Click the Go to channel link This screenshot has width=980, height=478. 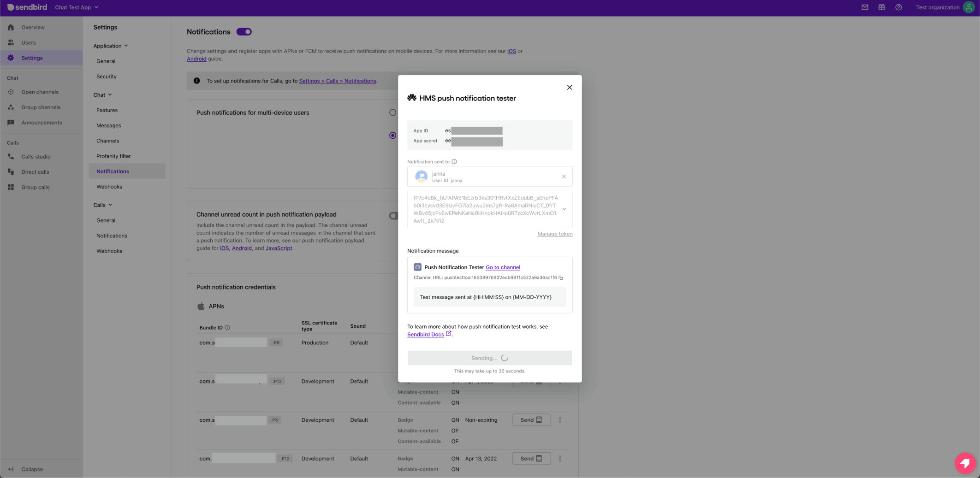(503, 267)
